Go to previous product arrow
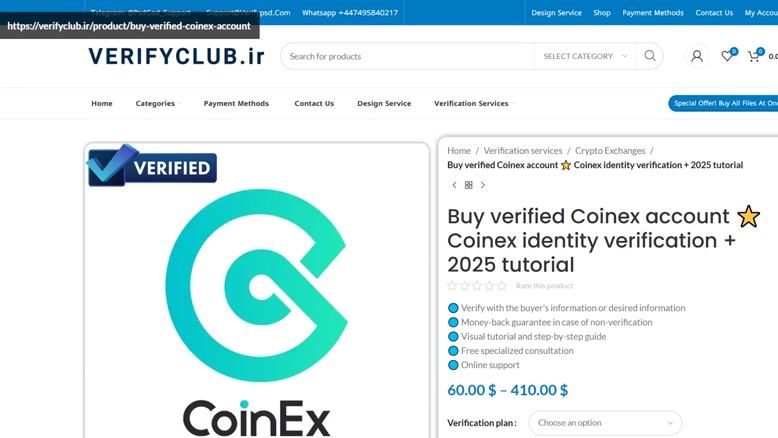The height and width of the screenshot is (438, 778). [x=454, y=185]
